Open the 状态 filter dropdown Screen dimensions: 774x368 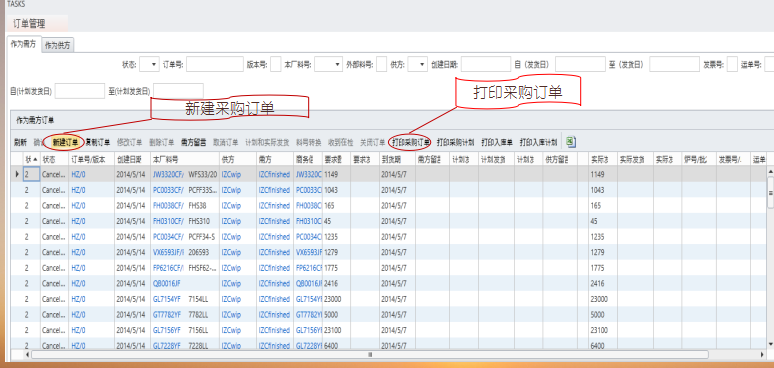click(x=149, y=64)
